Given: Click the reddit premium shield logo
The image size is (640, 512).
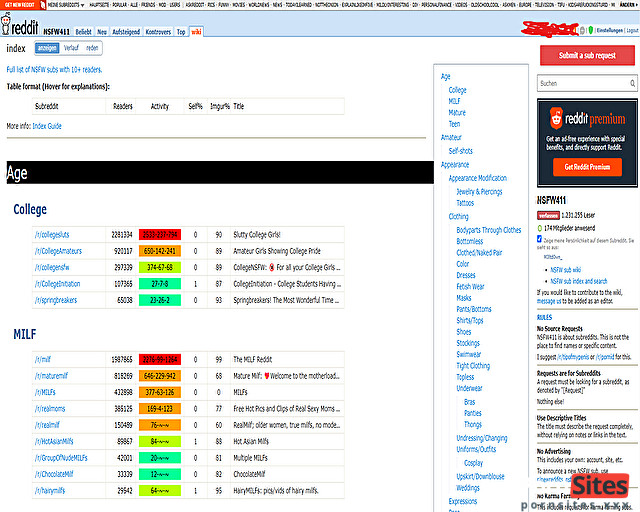Looking at the screenshot, I should pos(556,118).
